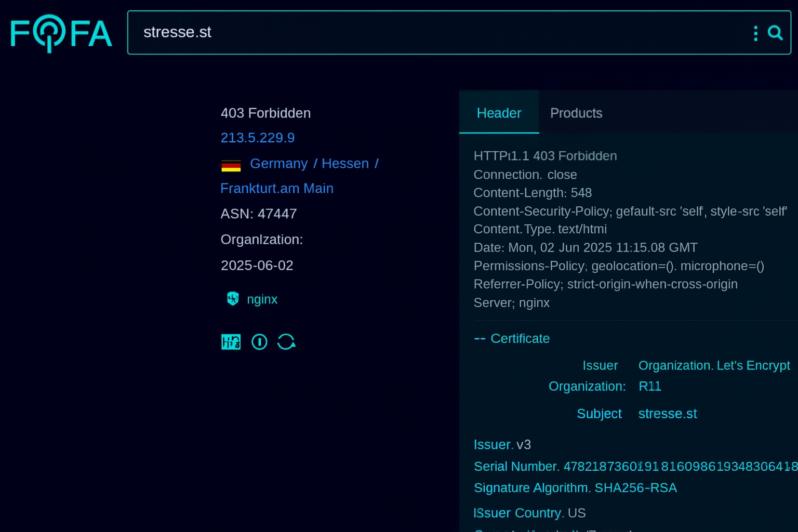Click the Hessen region link
This screenshot has width=798, height=532.
(x=345, y=163)
